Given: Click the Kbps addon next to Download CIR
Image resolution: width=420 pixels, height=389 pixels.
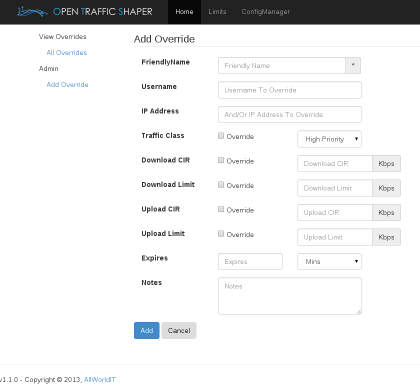Looking at the screenshot, I should 386,164.
